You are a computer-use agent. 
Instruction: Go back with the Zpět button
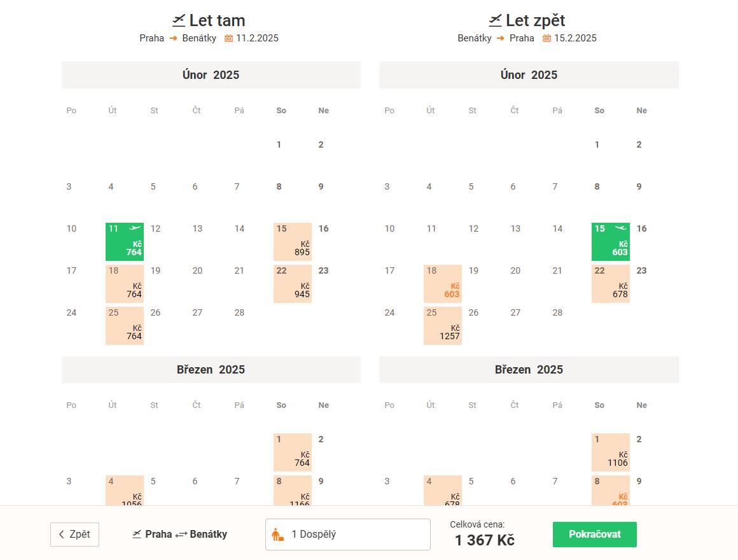coord(74,535)
